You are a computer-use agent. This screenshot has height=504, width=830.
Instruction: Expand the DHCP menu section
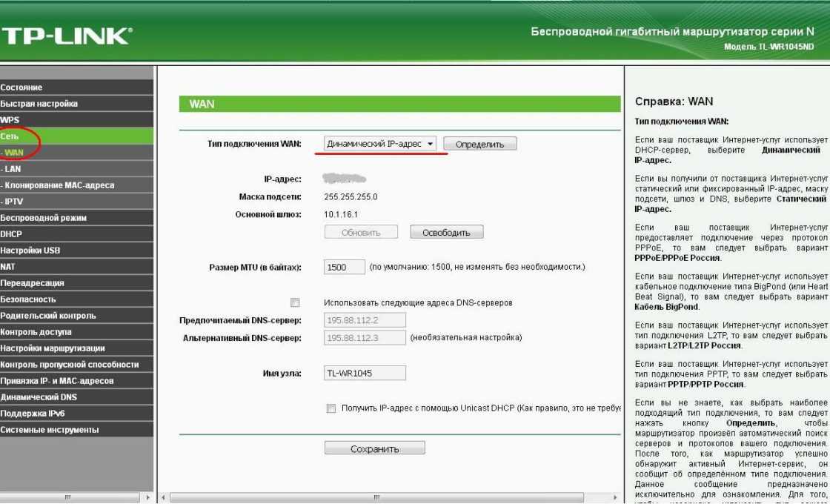tap(12, 234)
